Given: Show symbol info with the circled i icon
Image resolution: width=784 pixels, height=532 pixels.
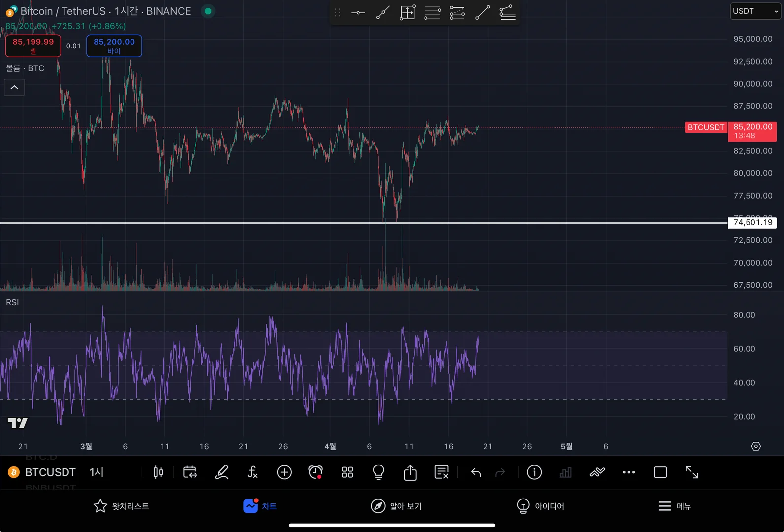Looking at the screenshot, I should tap(534, 472).
